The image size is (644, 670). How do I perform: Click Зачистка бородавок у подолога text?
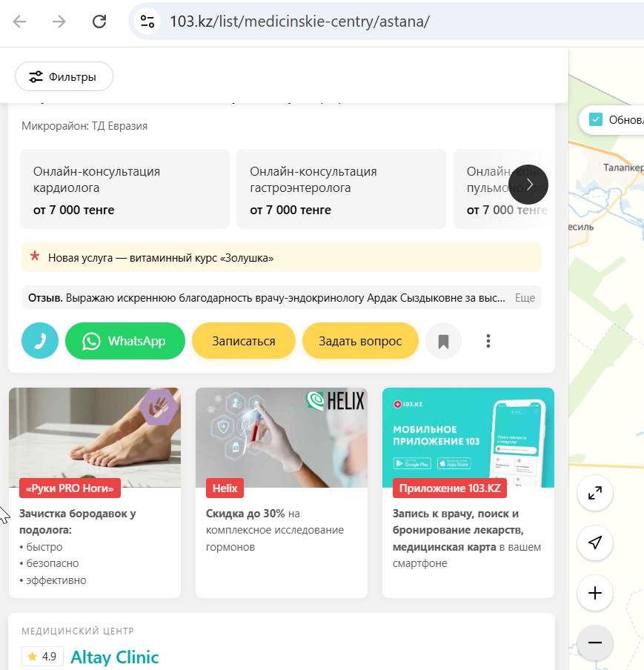pyautogui.click(x=77, y=522)
